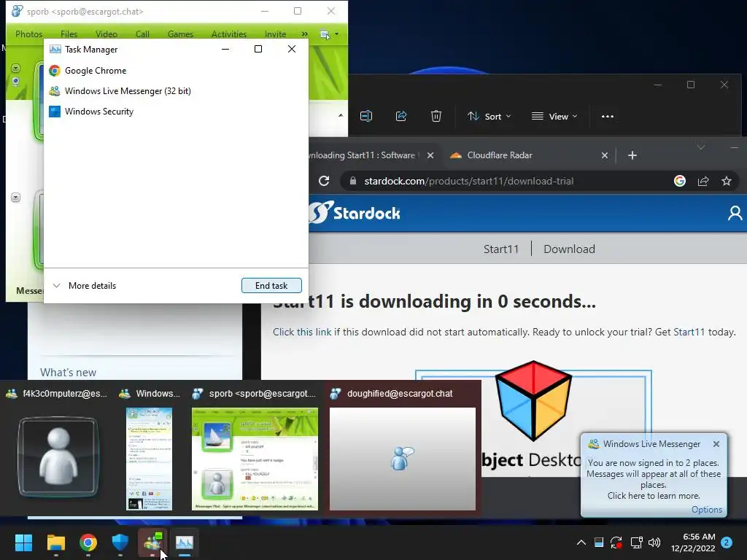This screenshot has height=560, width=747.
Task: Click the End task button
Action: (x=271, y=286)
